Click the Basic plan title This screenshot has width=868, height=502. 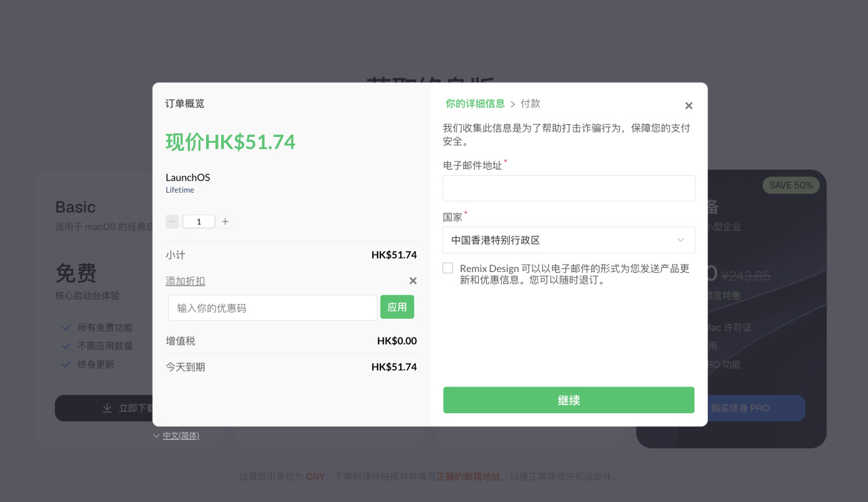[75, 207]
